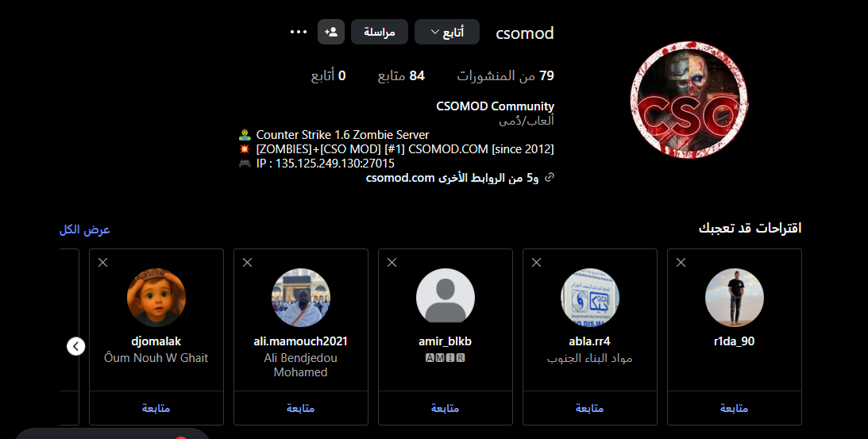Open ali.mamouch2021 username link

pyautogui.click(x=301, y=341)
